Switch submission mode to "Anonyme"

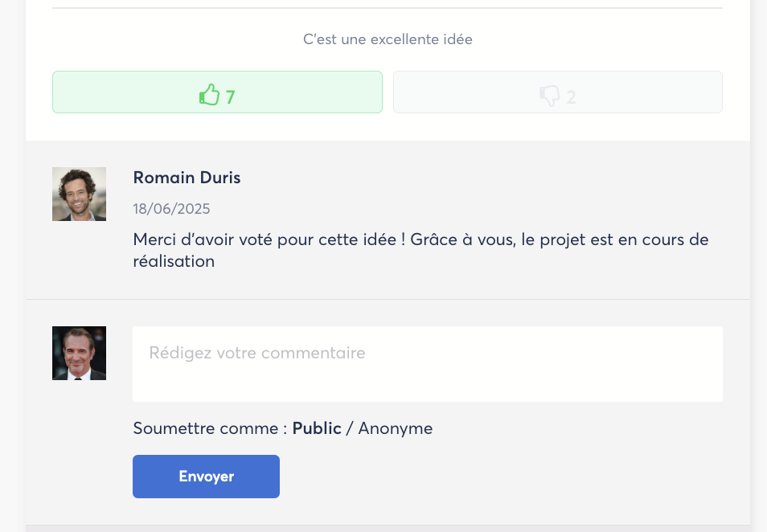(x=395, y=428)
